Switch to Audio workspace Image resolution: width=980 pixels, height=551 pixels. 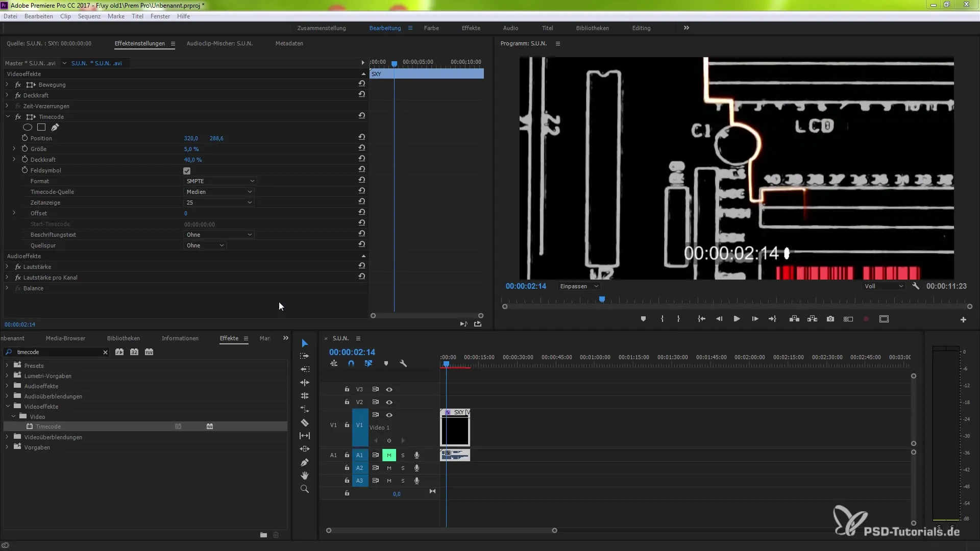pyautogui.click(x=510, y=28)
